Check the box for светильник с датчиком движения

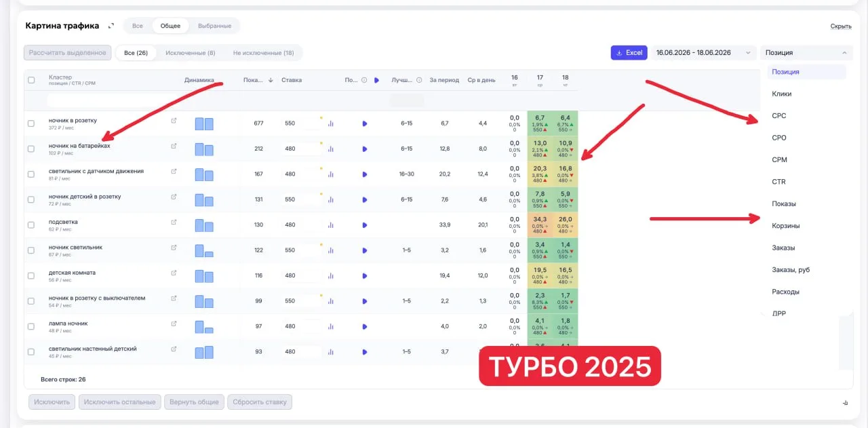click(x=31, y=174)
